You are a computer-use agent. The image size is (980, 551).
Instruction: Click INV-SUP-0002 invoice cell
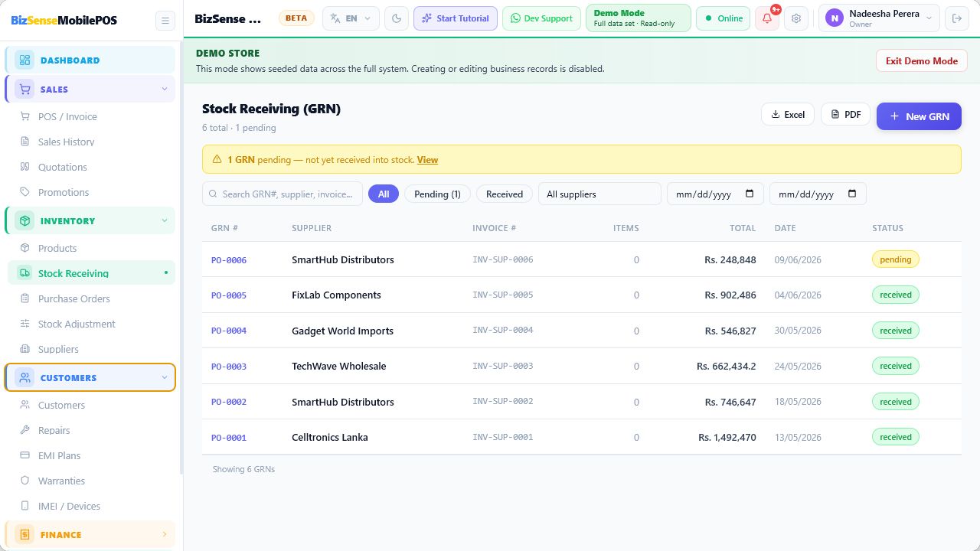coord(502,402)
